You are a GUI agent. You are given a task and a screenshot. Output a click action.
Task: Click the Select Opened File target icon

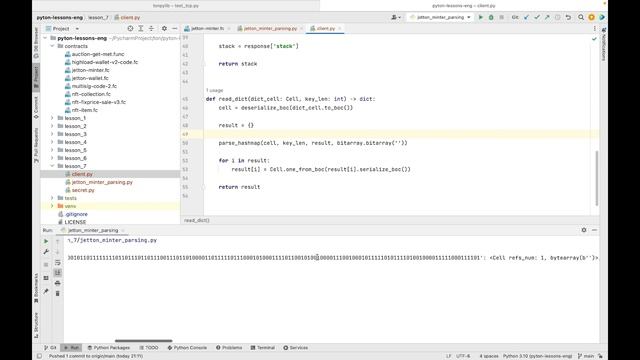pyautogui.click(x=130, y=29)
